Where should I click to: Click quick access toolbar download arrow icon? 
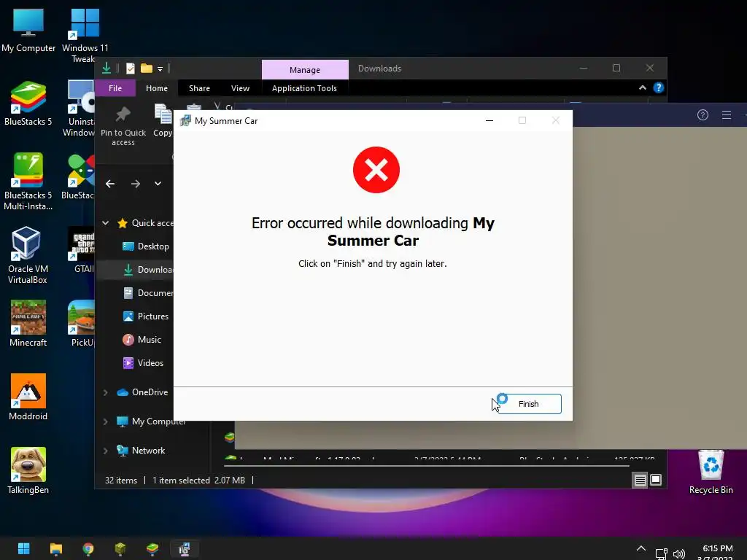coord(107,68)
